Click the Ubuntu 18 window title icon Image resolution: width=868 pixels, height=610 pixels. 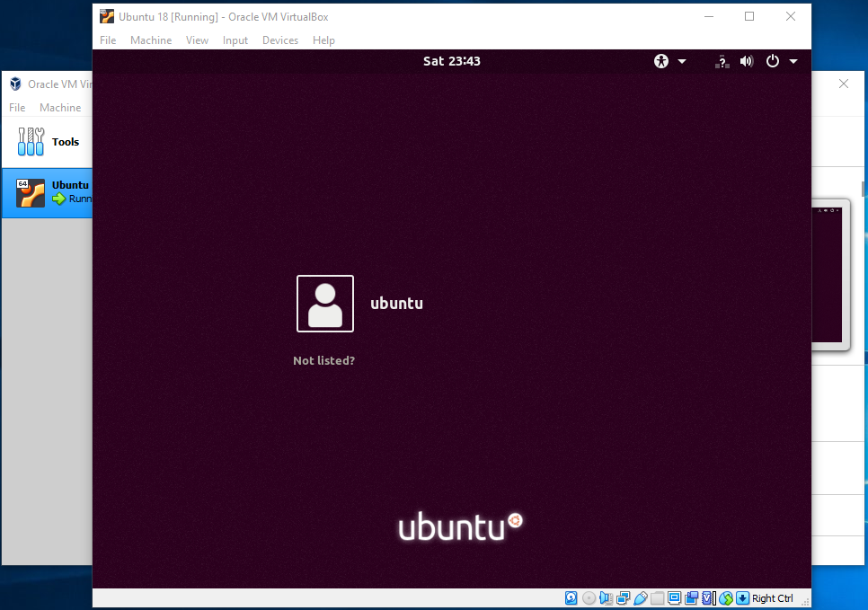107,16
